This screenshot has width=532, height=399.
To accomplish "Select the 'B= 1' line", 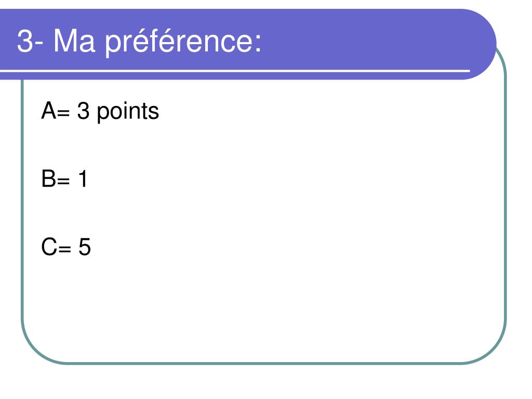I will coord(64,179).
